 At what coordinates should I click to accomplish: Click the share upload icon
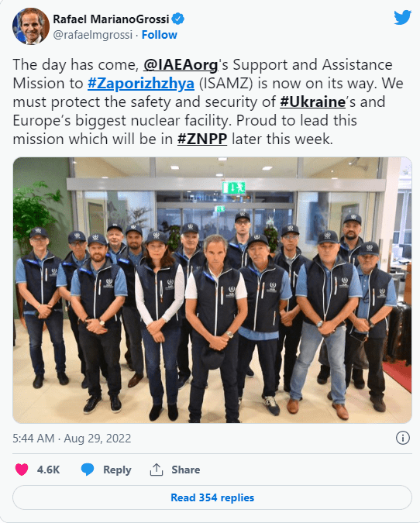pyautogui.click(x=156, y=470)
